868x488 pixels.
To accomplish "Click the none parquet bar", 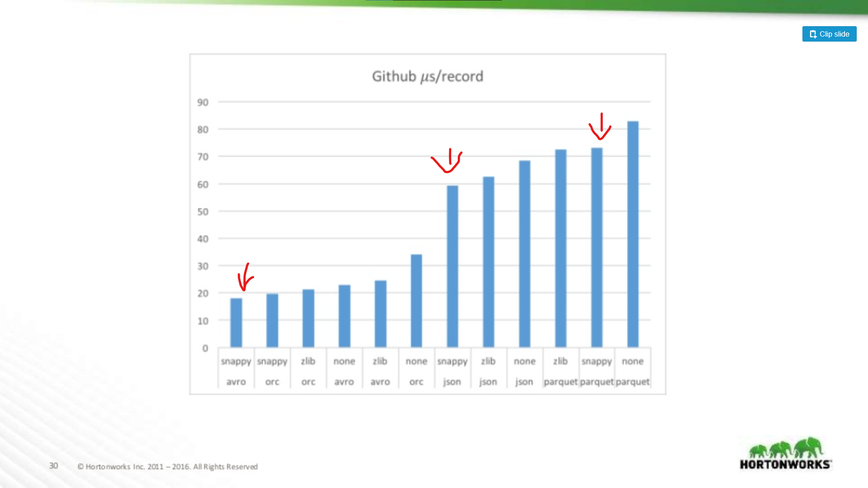I will tap(633, 234).
